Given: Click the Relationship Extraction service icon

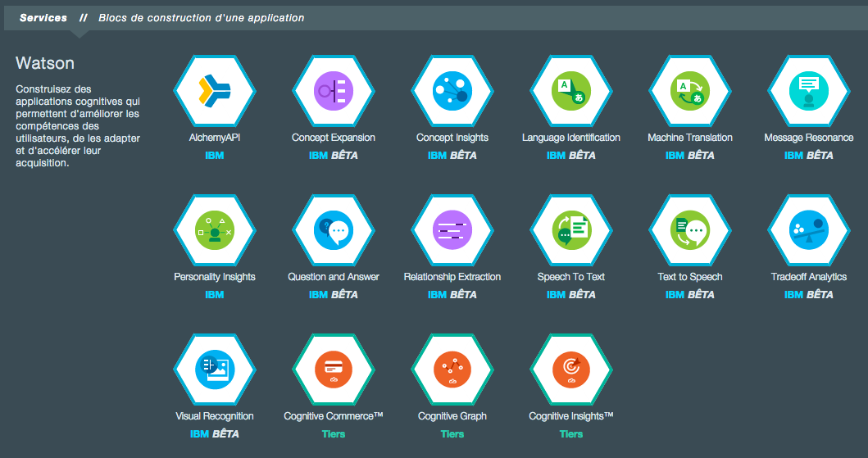Looking at the screenshot, I should point(452,230).
